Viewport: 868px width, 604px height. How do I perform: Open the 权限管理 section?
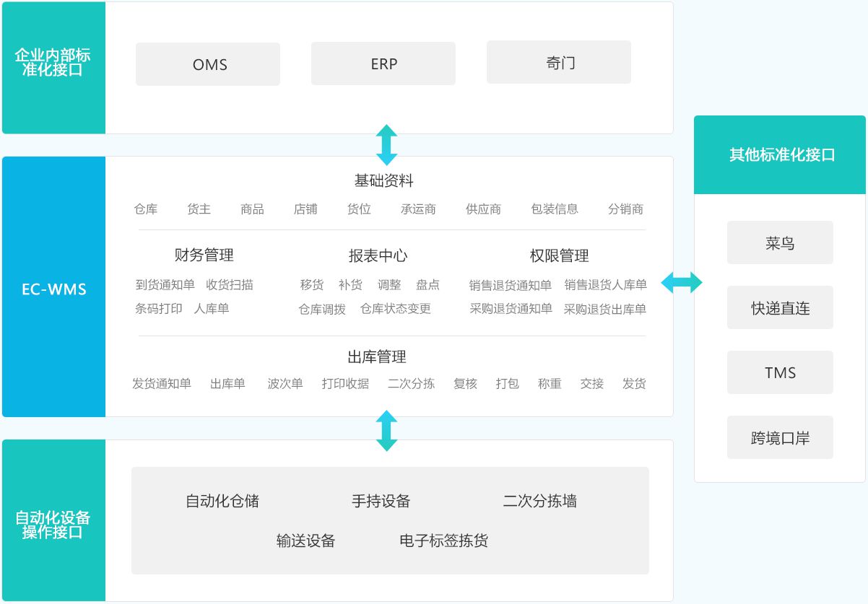point(560,255)
